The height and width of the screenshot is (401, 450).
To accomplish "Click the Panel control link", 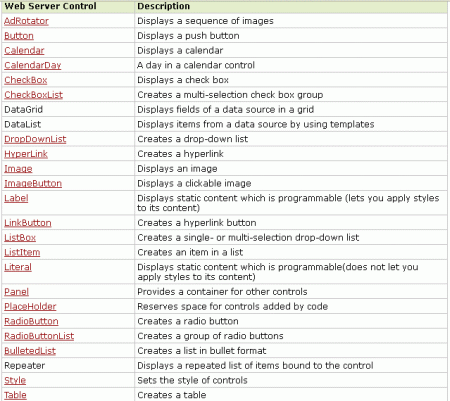I will tap(16, 292).
